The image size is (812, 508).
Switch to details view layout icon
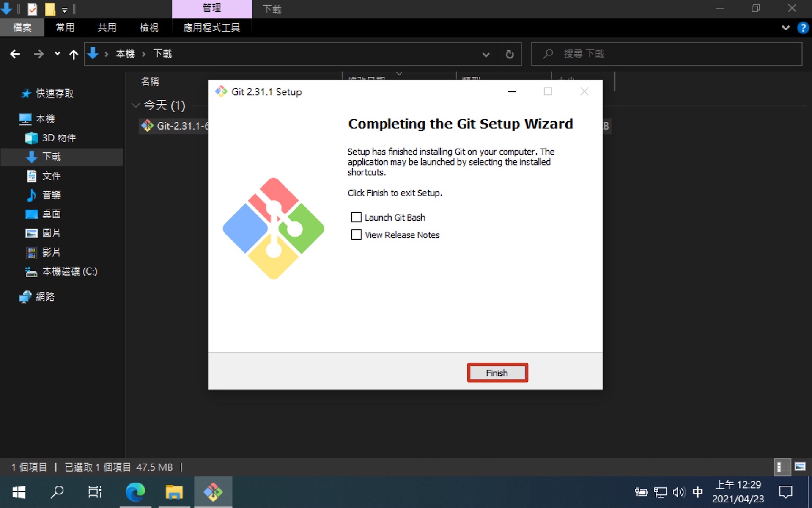pyautogui.click(x=782, y=467)
